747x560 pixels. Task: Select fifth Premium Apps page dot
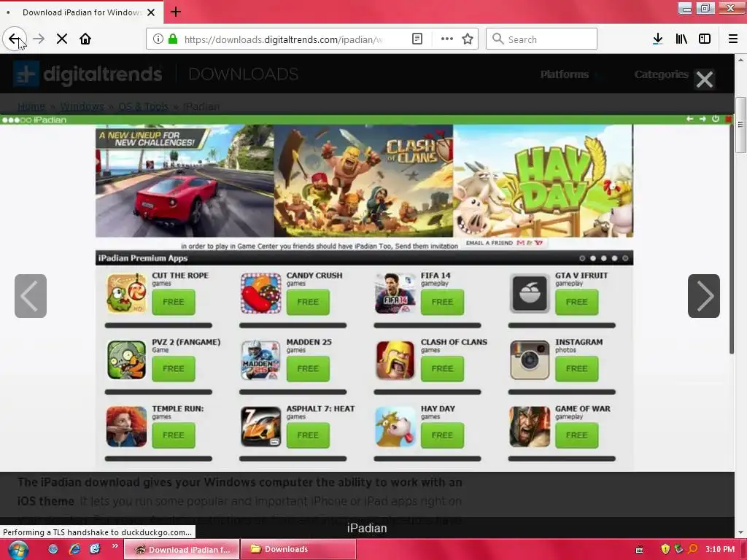(x=625, y=258)
